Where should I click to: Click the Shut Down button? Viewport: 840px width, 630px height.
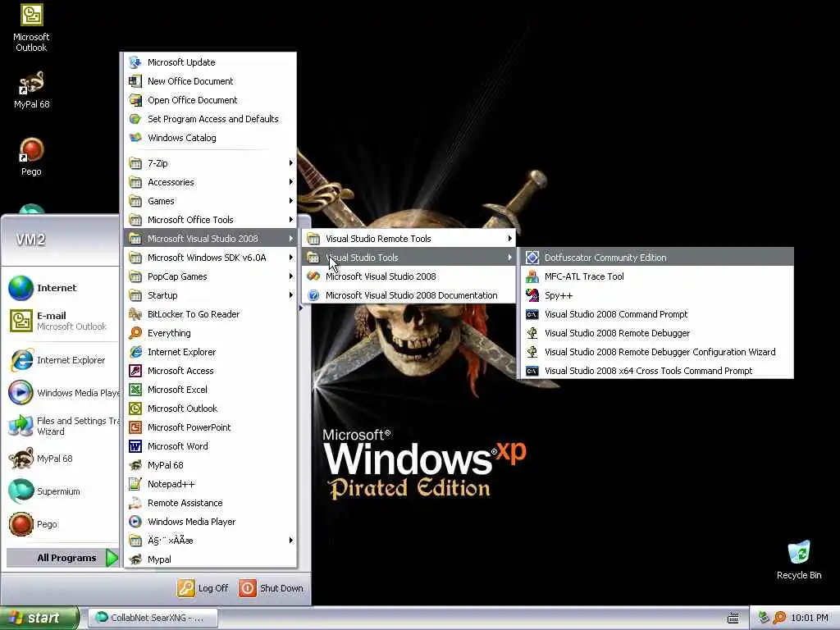tap(272, 588)
